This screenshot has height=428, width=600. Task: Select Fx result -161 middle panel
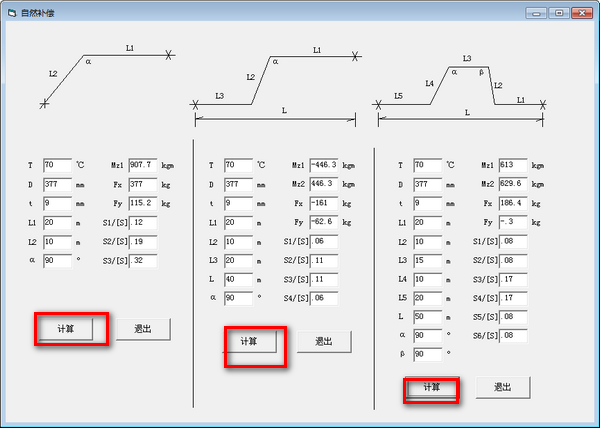[324, 203]
